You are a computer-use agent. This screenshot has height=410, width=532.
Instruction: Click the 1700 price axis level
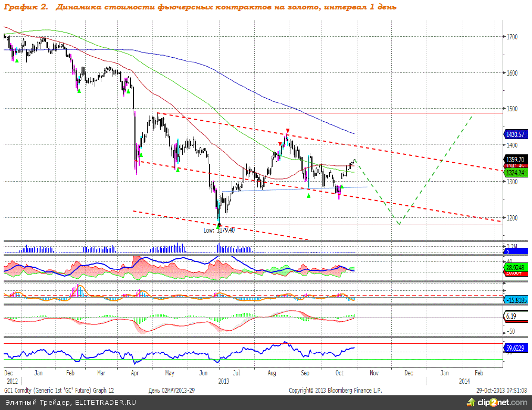point(513,37)
